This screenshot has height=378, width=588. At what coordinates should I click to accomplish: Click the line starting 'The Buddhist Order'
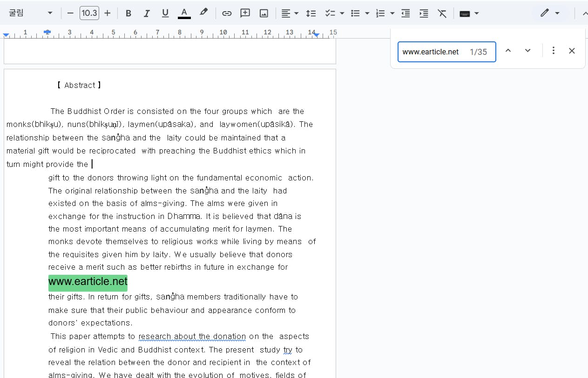click(x=177, y=111)
